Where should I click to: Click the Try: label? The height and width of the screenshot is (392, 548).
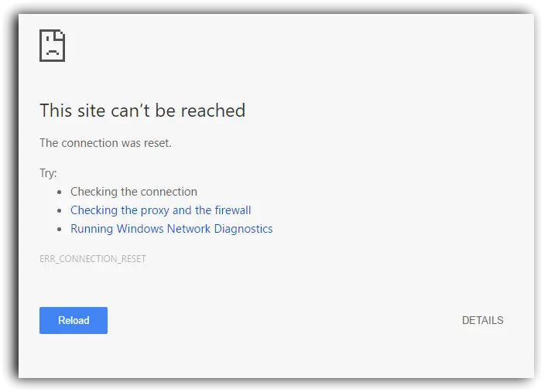click(x=48, y=173)
